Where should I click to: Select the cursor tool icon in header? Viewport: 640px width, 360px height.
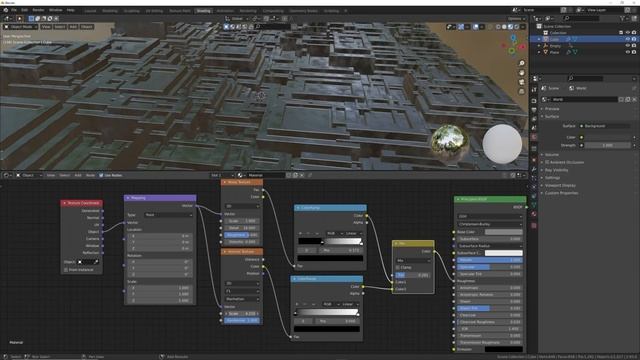[x=19, y=18]
